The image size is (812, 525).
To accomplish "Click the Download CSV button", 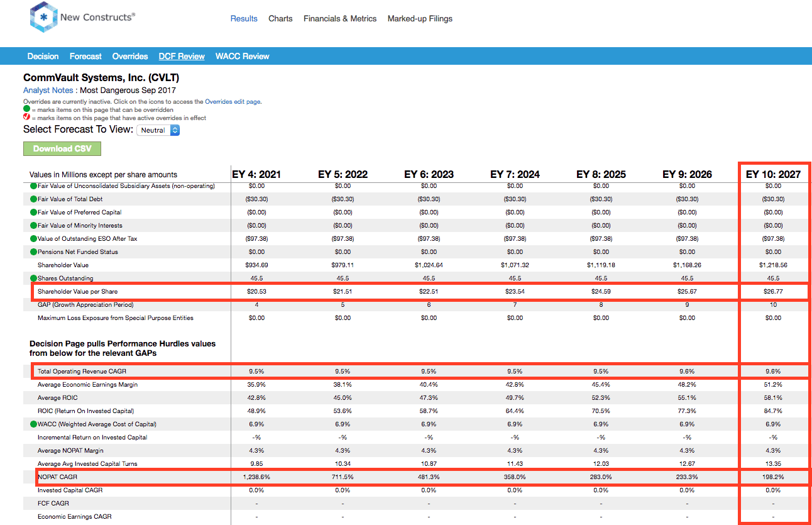I will [62, 148].
